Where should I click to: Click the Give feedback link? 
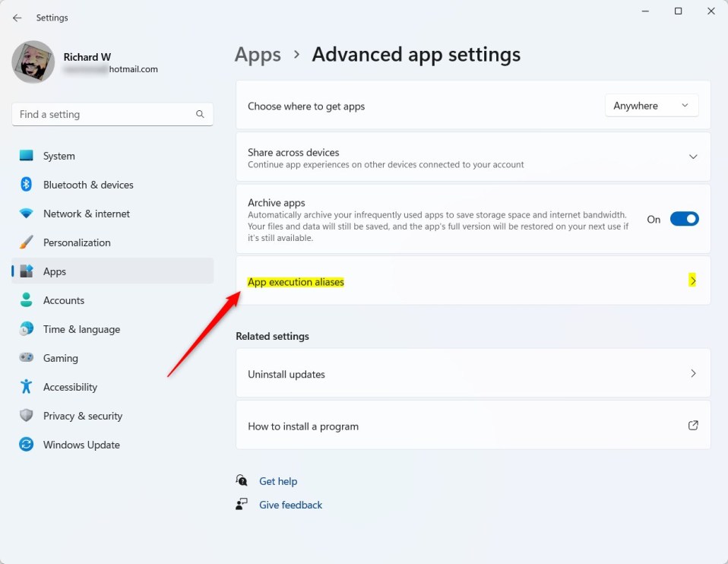click(290, 505)
